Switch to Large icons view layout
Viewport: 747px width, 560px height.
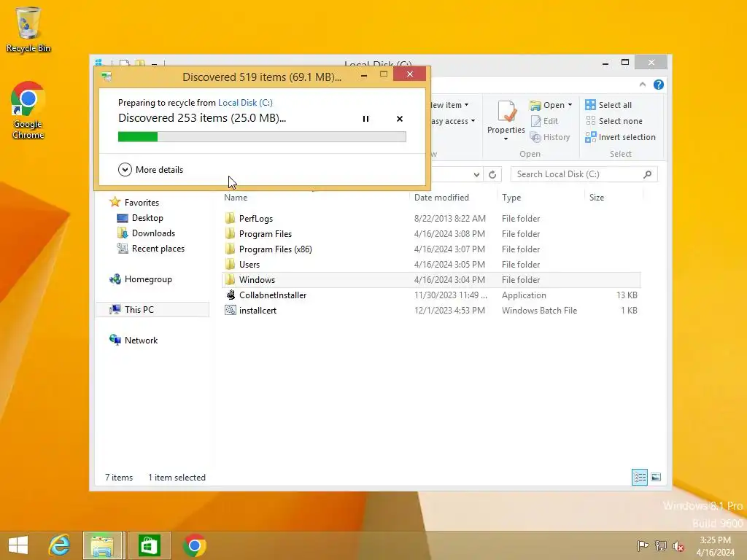656,477
